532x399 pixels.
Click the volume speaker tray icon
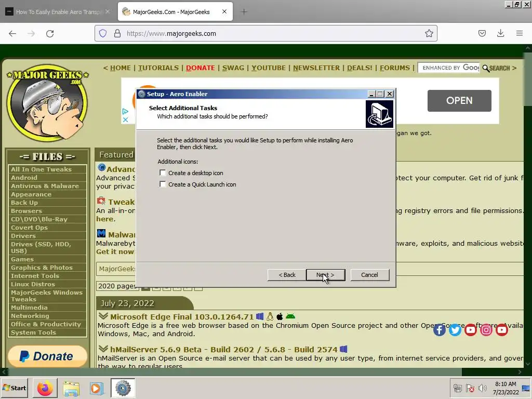tap(482, 388)
